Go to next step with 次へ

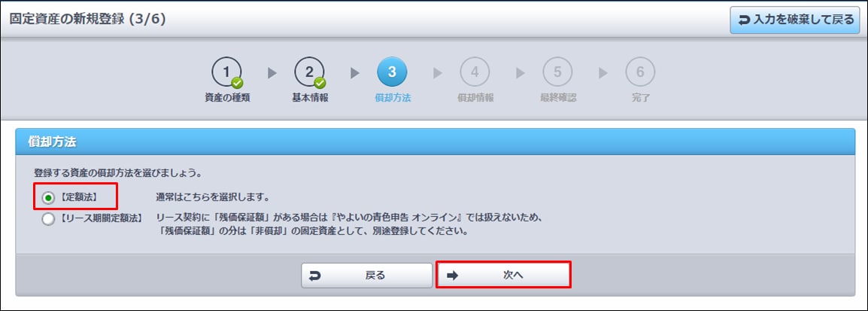503,275
